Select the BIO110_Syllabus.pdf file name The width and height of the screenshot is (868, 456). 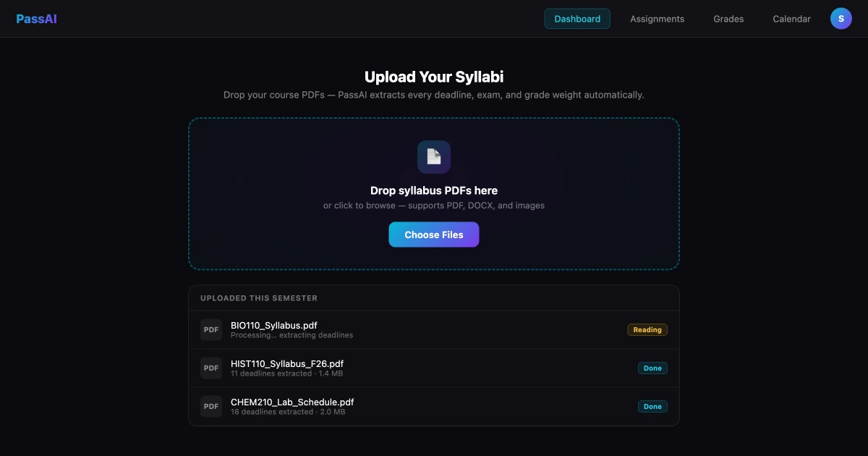click(274, 325)
